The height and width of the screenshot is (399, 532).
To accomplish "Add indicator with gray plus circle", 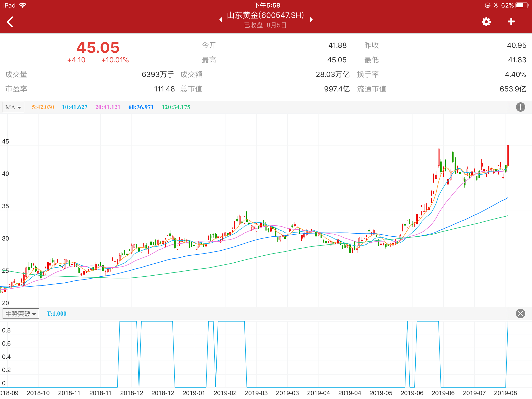I will pyautogui.click(x=520, y=107).
